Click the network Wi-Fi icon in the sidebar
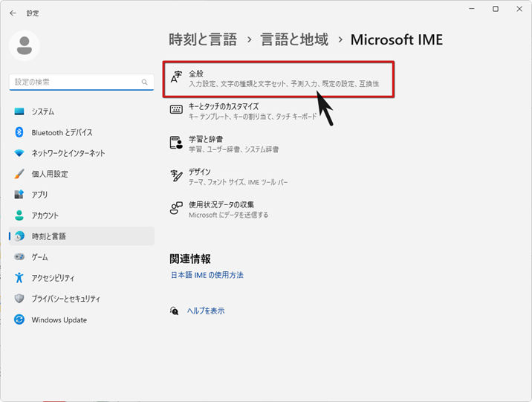This screenshot has height=402, width=532. [x=19, y=153]
